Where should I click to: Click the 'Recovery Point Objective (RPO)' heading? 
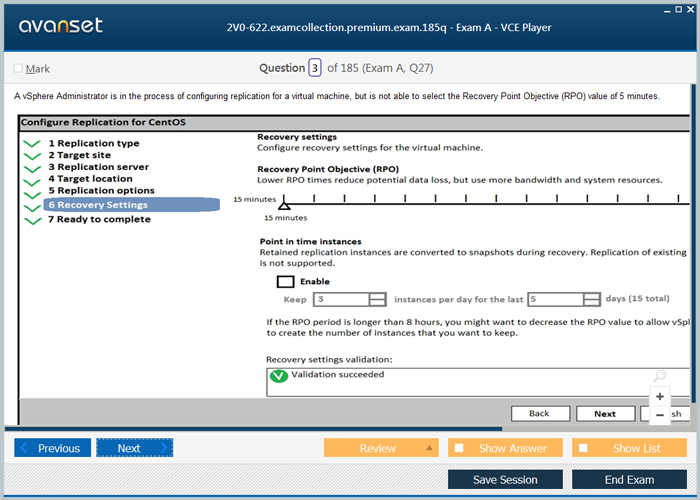coord(328,169)
